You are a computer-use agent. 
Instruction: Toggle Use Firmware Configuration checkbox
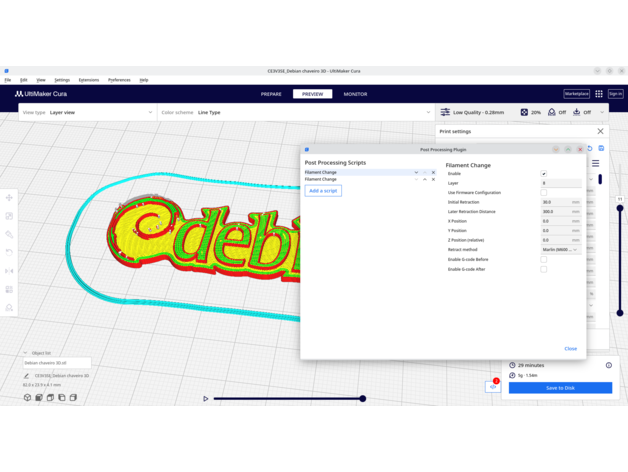[543, 193]
